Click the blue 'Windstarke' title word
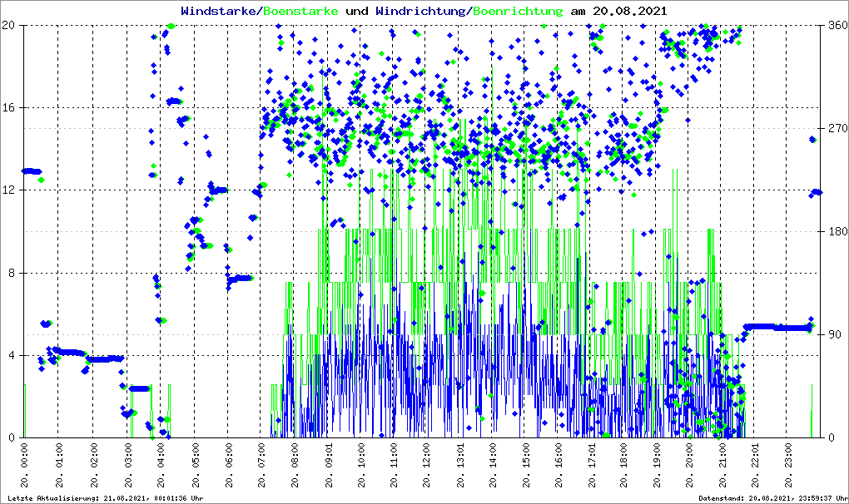849x504 pixels. [220, 11]
